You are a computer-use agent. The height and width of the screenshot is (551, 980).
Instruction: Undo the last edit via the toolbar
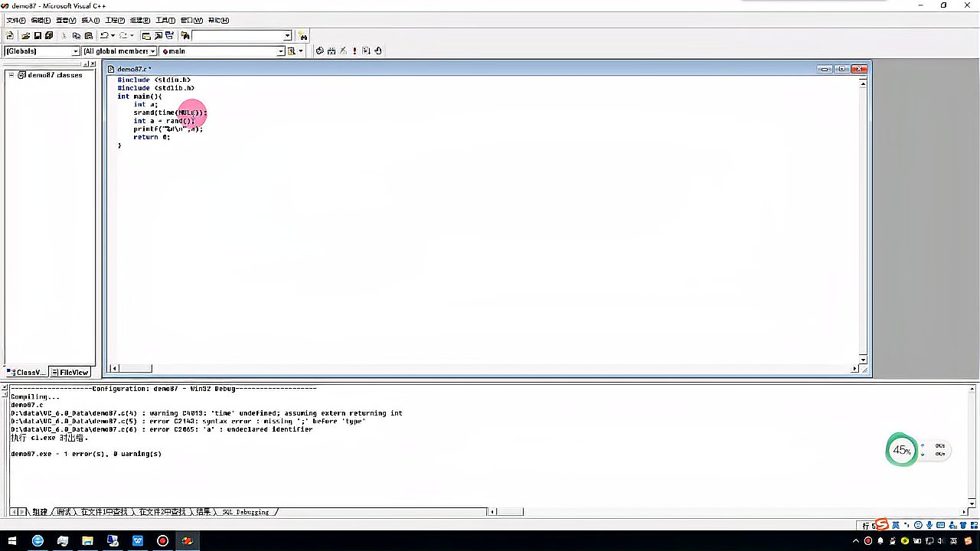click(104, 35)
